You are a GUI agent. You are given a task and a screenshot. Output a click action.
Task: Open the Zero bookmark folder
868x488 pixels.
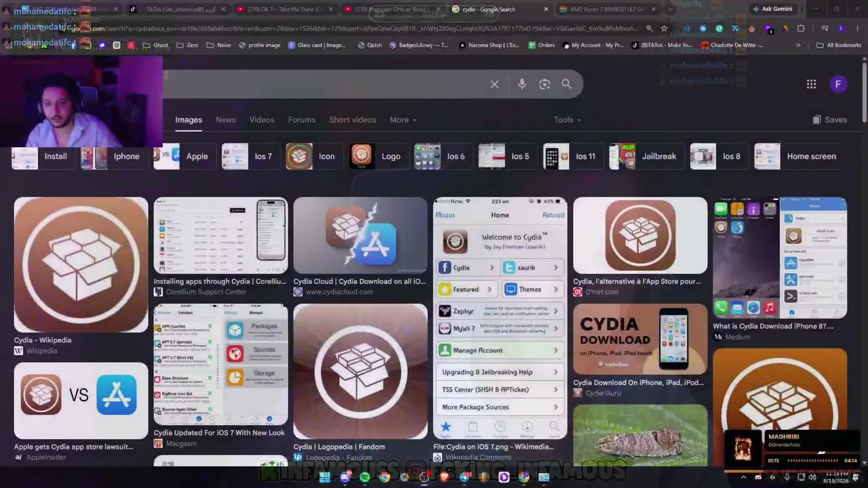pyautogui.click(x=187, y=45)
